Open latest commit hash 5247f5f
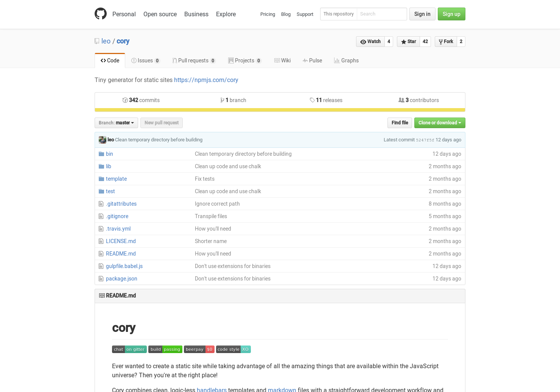The image size is (560, 392). pos(425,140)
